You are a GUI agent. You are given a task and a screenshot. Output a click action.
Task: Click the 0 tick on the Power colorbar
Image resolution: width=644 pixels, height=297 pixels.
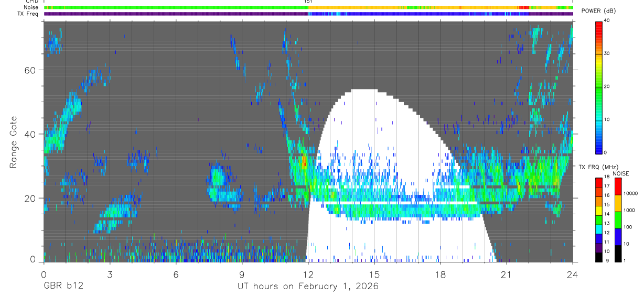605,152
